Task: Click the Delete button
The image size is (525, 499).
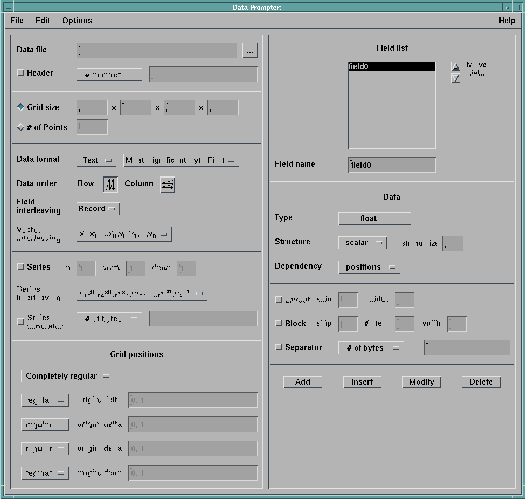Action: click(481, 382)
